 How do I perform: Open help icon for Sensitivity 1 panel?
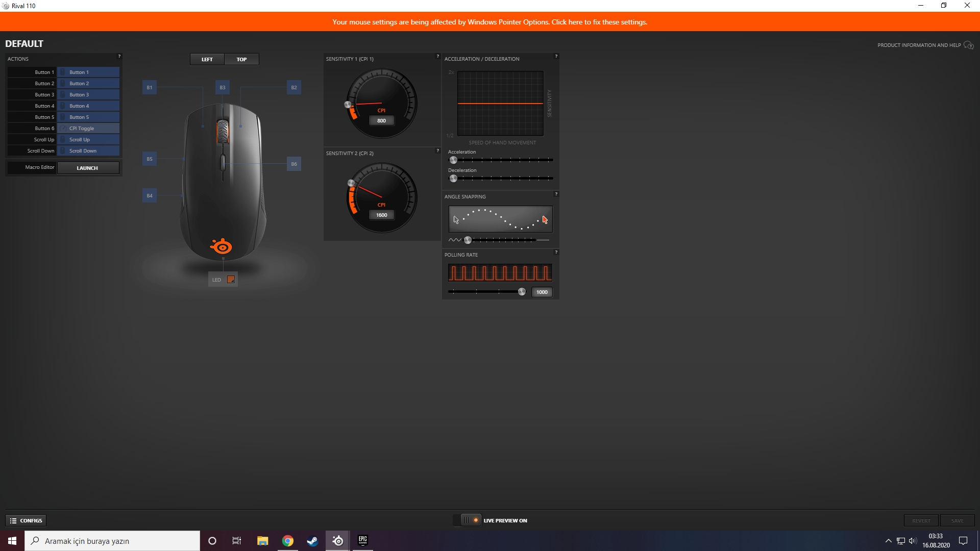437,57
